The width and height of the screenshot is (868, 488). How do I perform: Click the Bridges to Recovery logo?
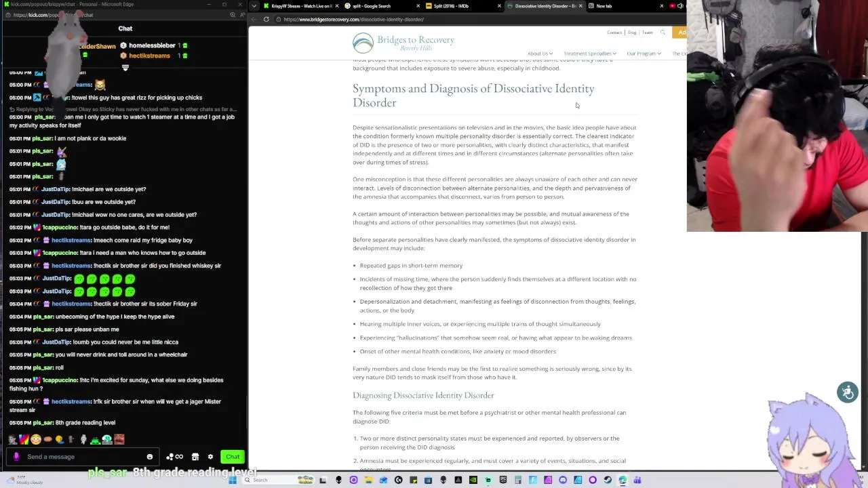[403, 43]
